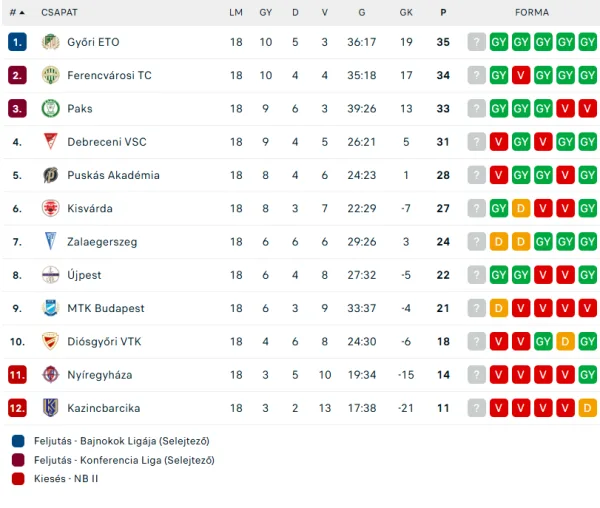
Task: Open the Kisvárda club crest
Action: pyautogui.click(x=50, y=208)
